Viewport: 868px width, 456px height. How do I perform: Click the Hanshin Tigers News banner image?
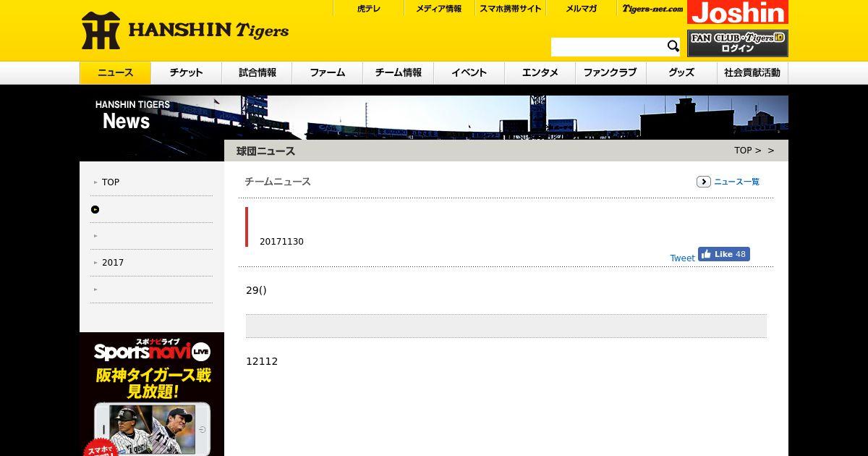[x=434, y=117]
